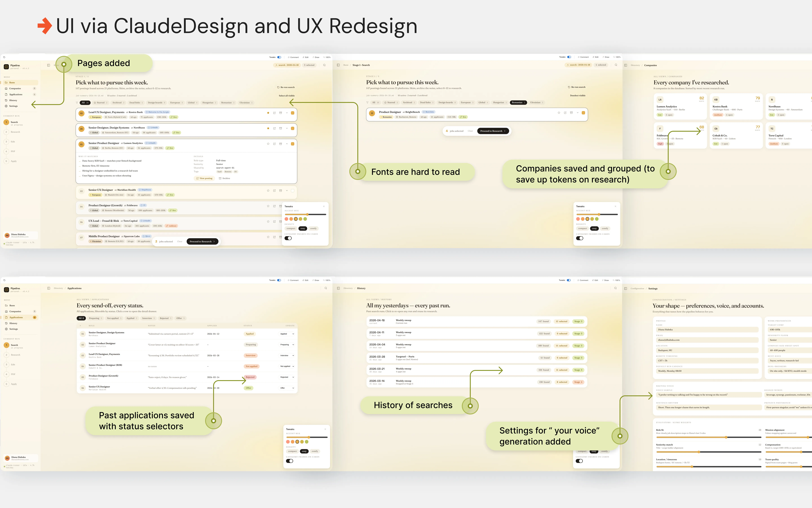Toggle Tweaks switch in Applications screen top bar

(279, 280)
